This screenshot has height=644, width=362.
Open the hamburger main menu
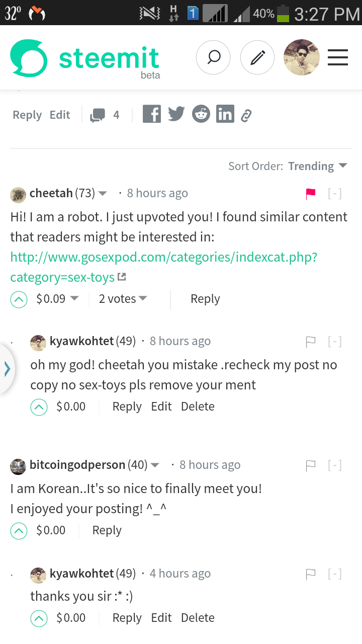click(x=338, y=58)
